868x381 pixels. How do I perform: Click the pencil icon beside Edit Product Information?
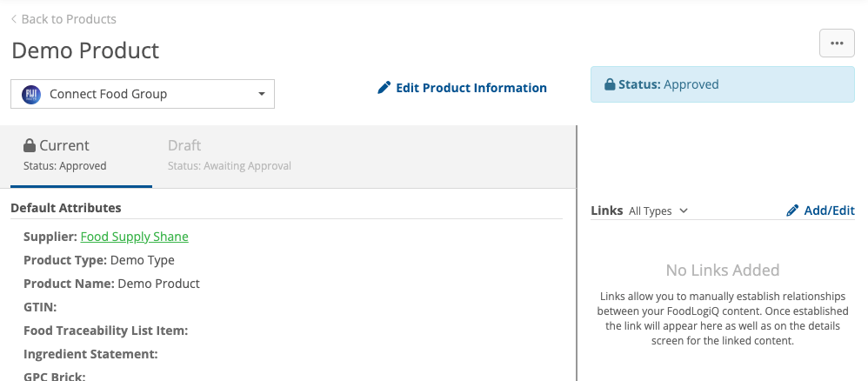(384, 88)
